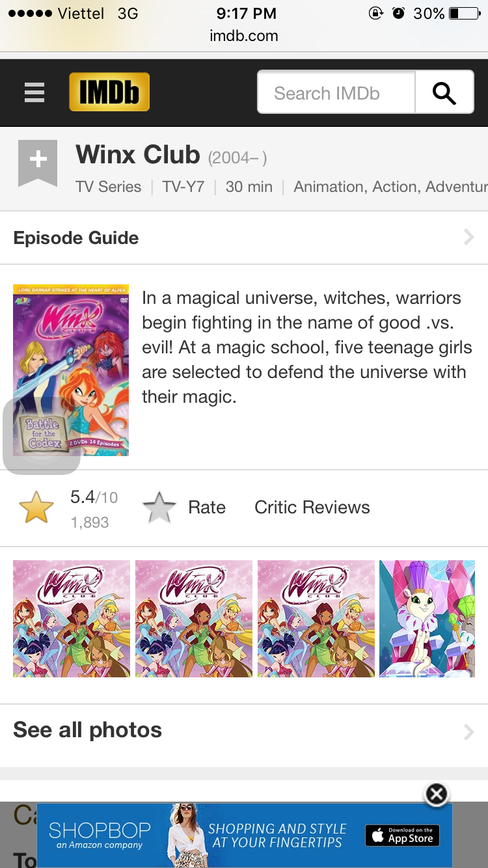Tap the gray Rate star icon

coord(159,508)
